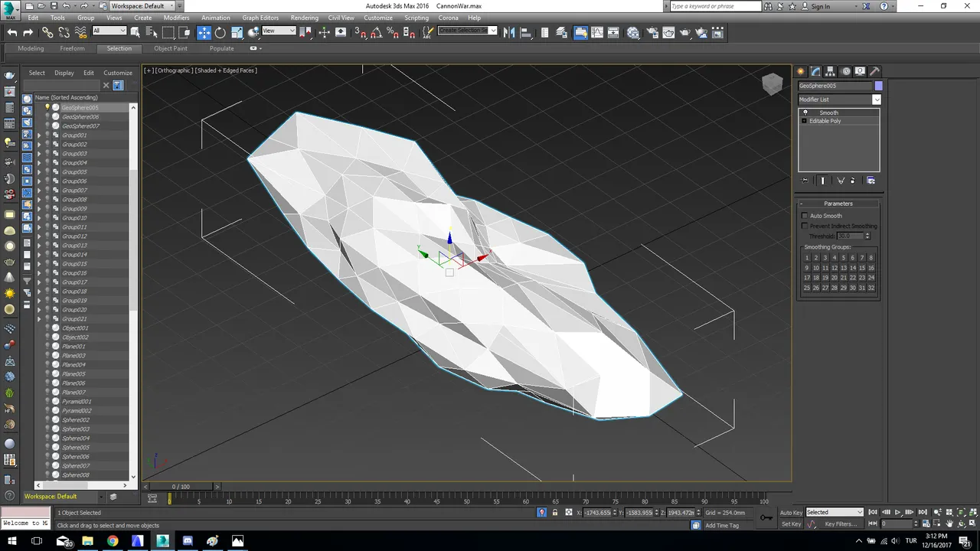Select the Editable Poly stack entry
Image resolution: width=980 pixels, height=551 pixels.
pyautogui.click(x=825, y=121)
